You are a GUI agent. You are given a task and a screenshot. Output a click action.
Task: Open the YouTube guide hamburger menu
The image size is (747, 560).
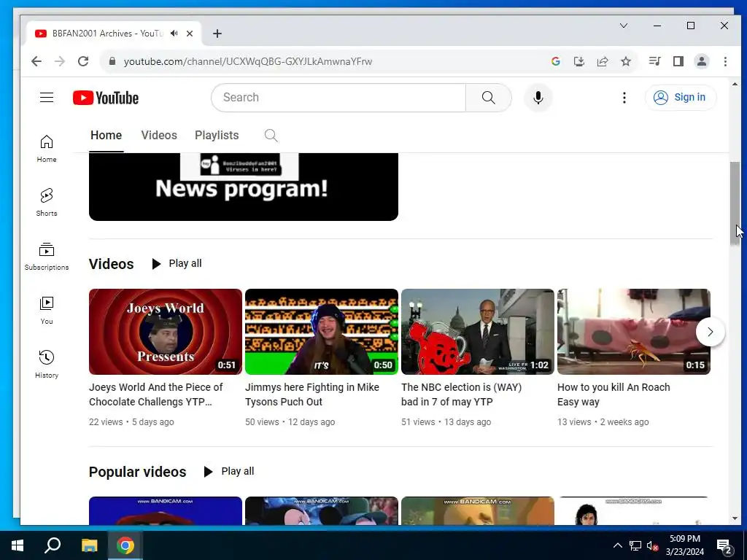click(47, 98)
